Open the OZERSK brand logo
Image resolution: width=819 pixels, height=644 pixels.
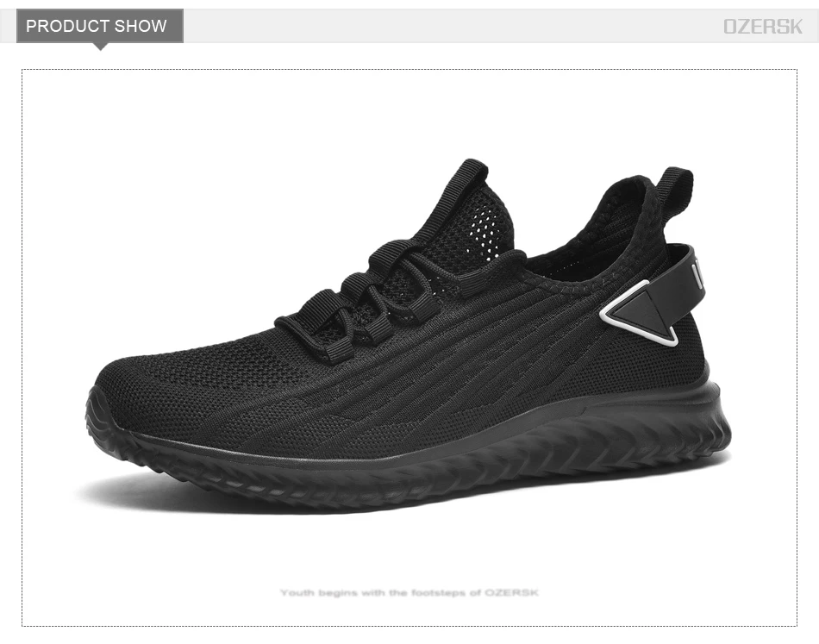762,27
